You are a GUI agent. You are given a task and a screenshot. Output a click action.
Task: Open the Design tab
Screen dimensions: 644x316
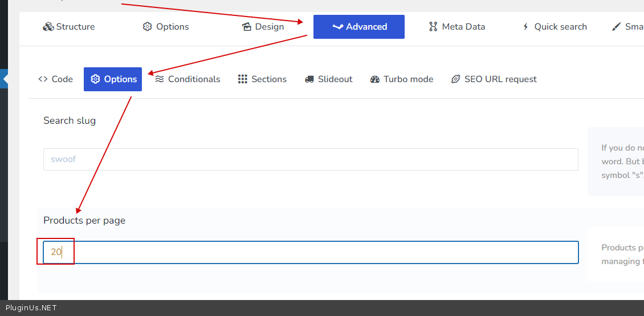pyautogui.click(x=263, y=27)
